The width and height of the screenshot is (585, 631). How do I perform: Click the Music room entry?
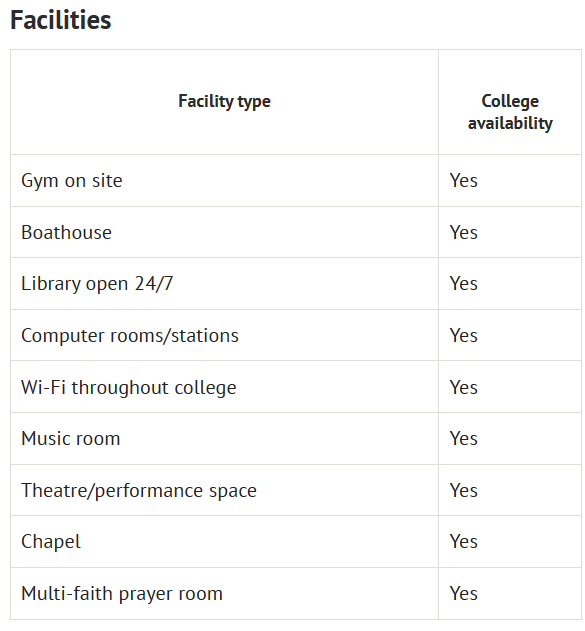pyautogui.click(x=71, y=439)
